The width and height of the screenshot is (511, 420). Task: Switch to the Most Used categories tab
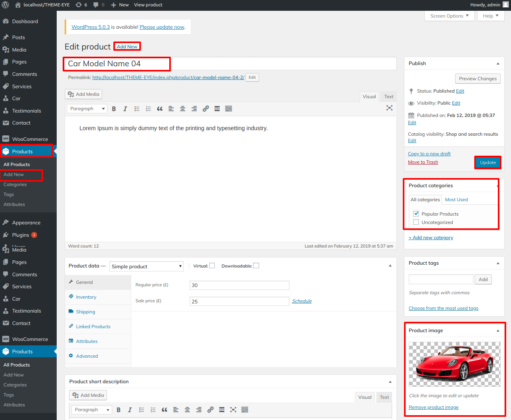[456, 200]
